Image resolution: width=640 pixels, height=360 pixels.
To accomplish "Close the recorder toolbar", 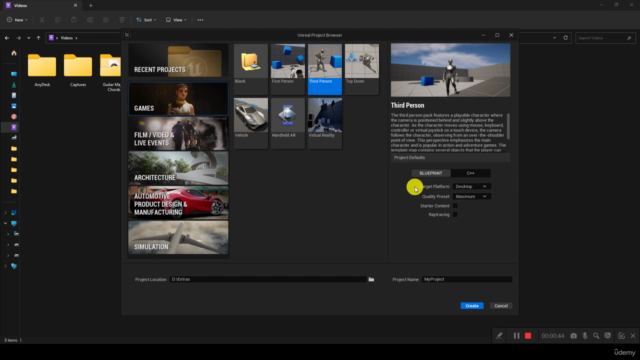I will coord(633,336).
